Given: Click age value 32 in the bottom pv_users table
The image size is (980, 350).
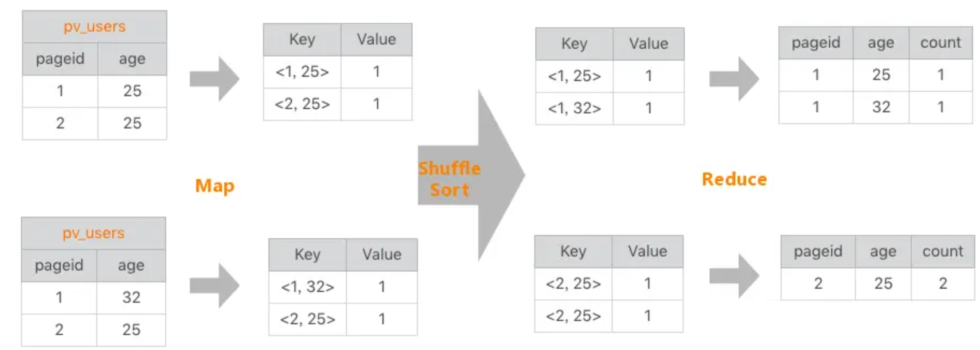Looking at the screenshot, I should (x=131, y=297).
